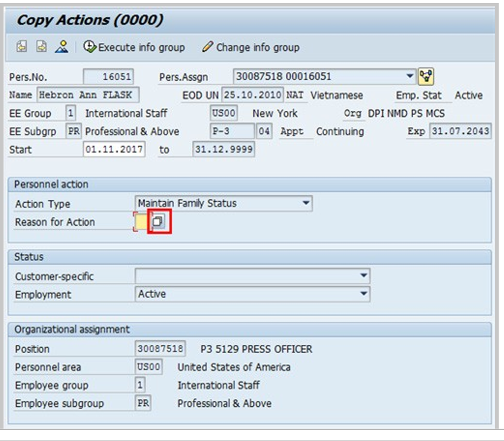Image resolution: width=504 pixels, height=441 pixels.
Task: Click the Exp date field 31.07.2043
Action: click(x=460, y=131)
